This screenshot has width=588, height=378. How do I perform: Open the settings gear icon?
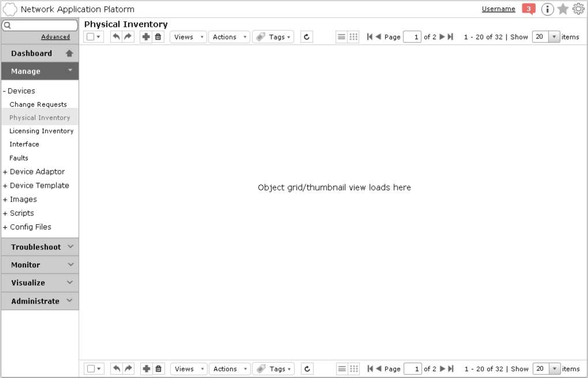click(578, 9)
